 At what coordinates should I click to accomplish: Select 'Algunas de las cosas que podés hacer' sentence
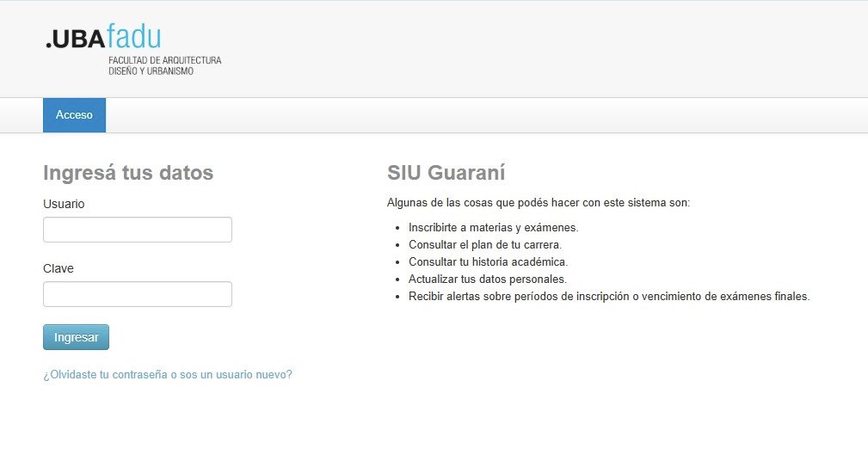[539, 202]
